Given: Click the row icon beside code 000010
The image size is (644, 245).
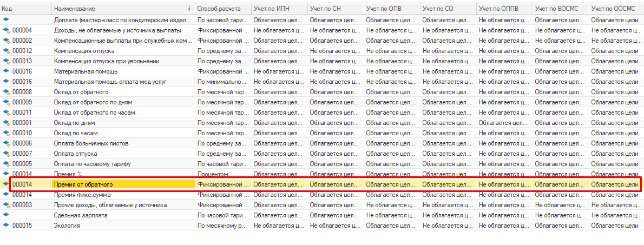Looking at the screenshot, I should tap(6, 133).
